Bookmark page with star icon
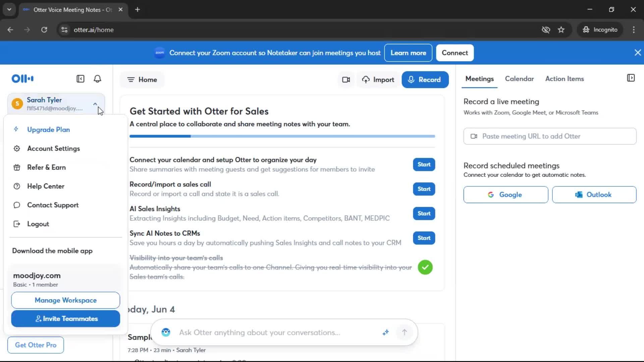This screenshot has height=362, width=644. [x=561, y=30]
